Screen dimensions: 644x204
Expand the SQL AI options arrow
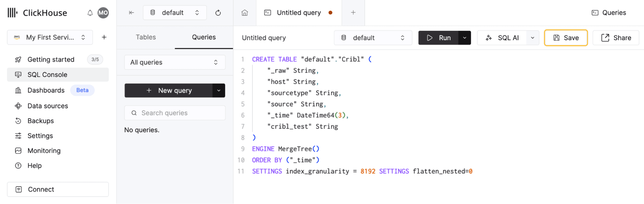(x=533, y=38)
